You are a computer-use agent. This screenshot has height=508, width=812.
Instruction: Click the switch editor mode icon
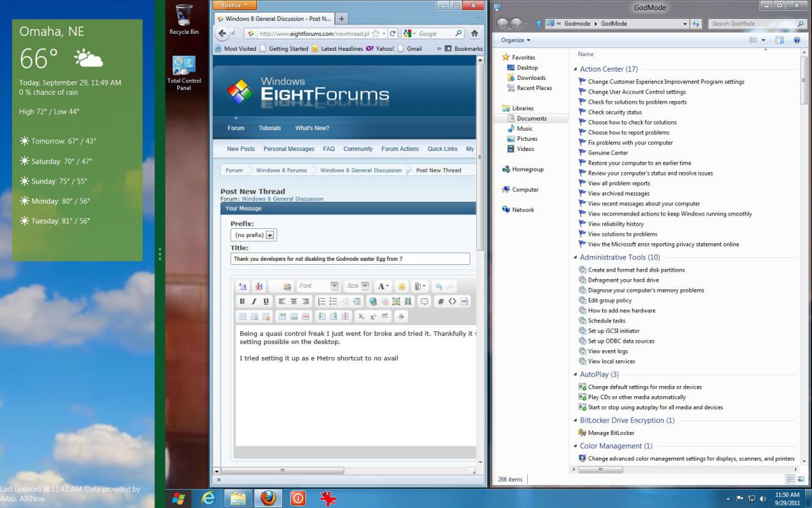point(242,287)
